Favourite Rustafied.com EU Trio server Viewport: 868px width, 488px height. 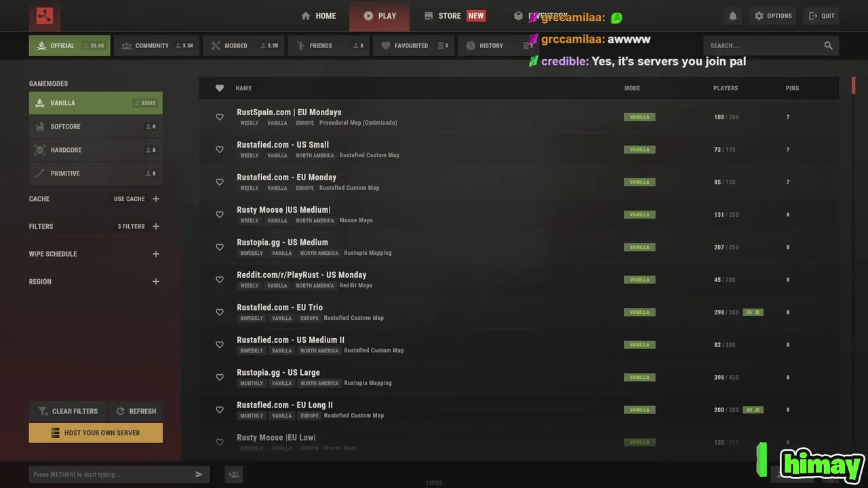[219, 312]
